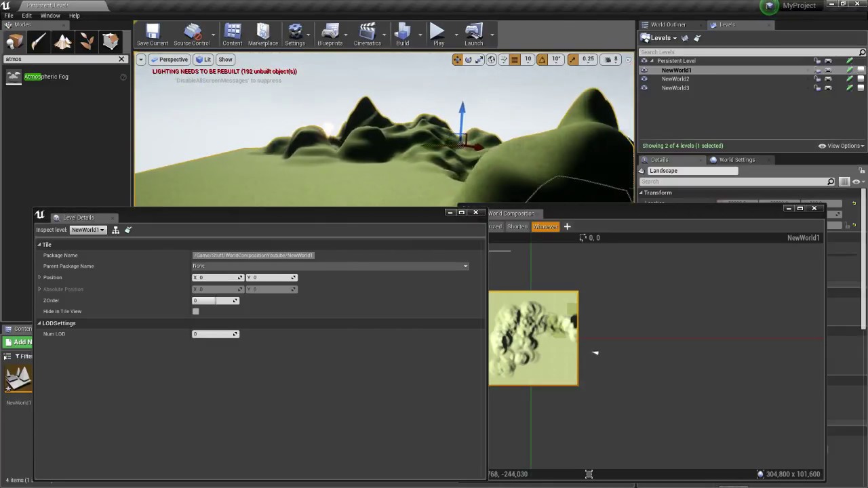Toggle Hide in Tile View checkbox
Viewport: 868px width, 488px height.
pos(196,312)
